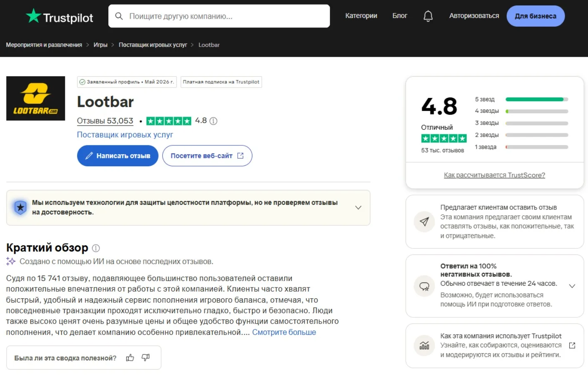Image resolution: width=588 pixels, height=382 pixels.
Task: Mark the summary as unhelpful (thumbs down)
Action: (146, 358)
